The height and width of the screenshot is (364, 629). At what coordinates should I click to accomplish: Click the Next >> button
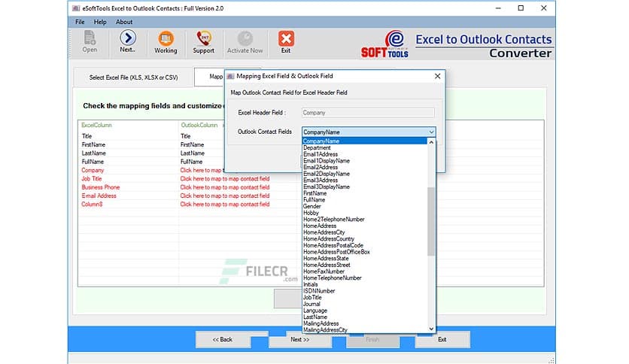[300, 339]
